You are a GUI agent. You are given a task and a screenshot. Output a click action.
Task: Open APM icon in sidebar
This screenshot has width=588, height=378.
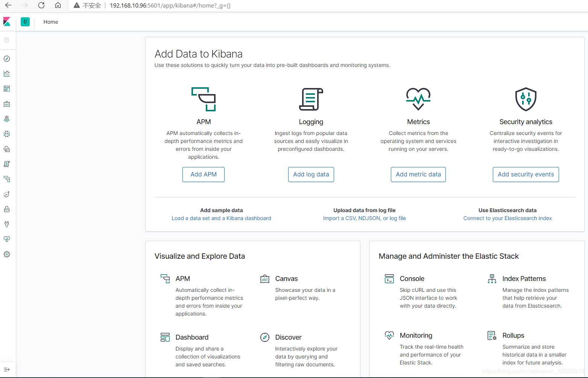tap(7, 179)
